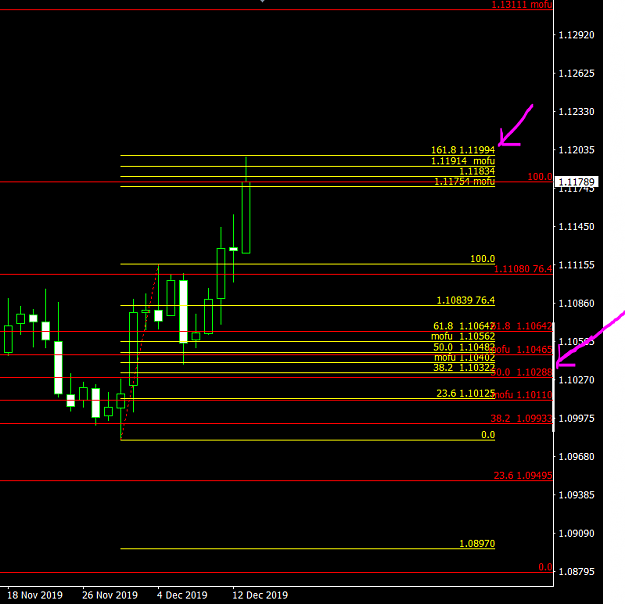Click the yellow mofu 1.10562 label
The height and width of the screenshot is (604, 625).
463,336
